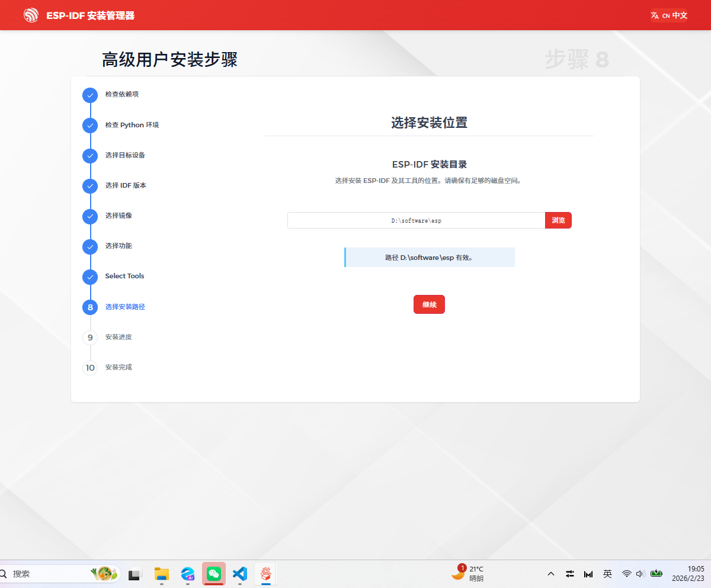Focus the install path field D:\software\esp
Viewport: 711px width, 588px height.
click(x=416, y=220)
